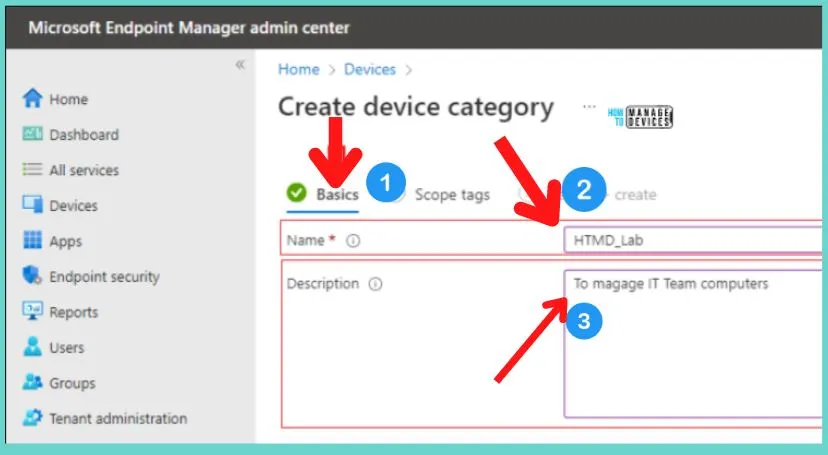Open Groups in the left navigation
This screenshot has height=455, width=828.
click(72, 383)
